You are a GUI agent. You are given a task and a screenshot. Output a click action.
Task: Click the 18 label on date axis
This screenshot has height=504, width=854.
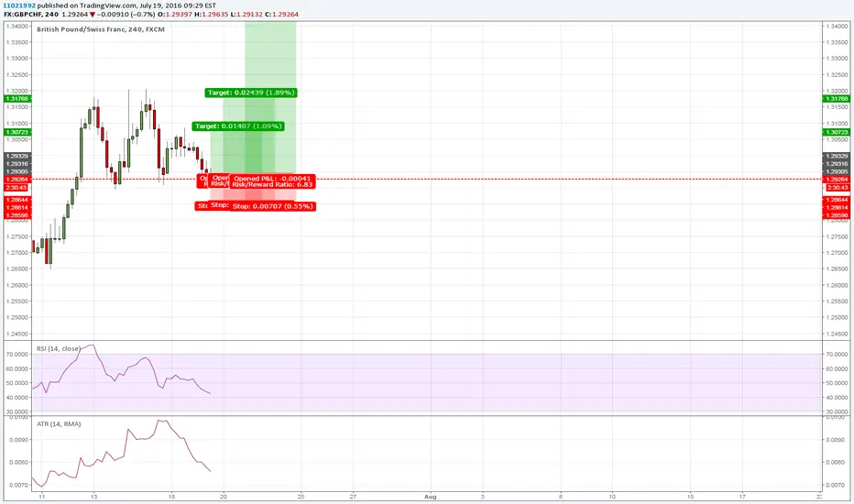click(171, 497)
